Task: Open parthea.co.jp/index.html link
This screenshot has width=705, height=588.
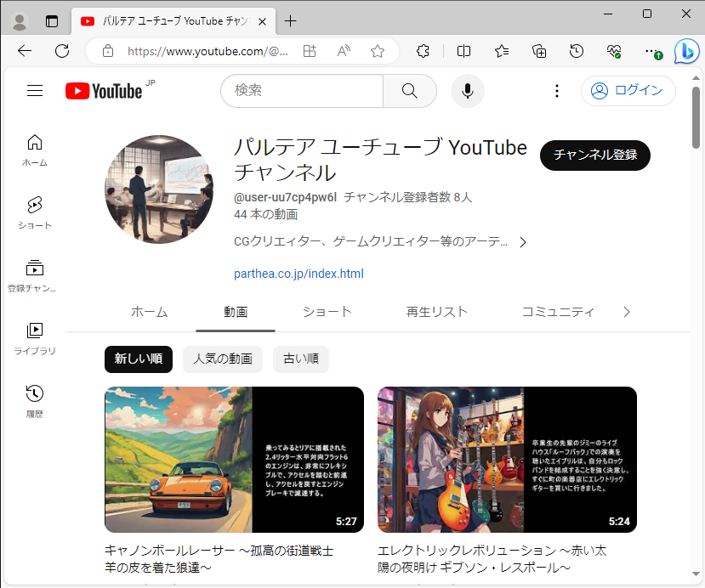Action: pos(298,274)
